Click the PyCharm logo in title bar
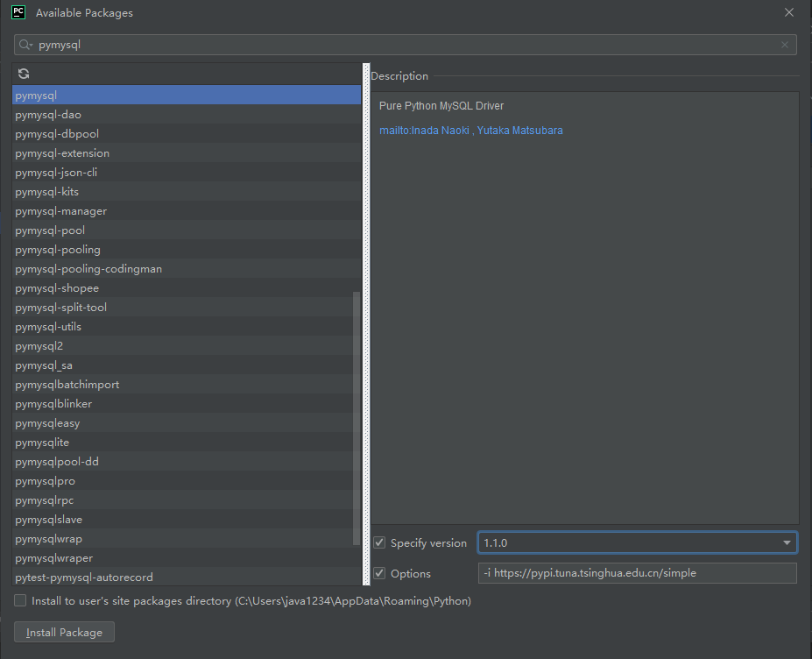This screenshot has width=812, height=659. pos(18,12)
